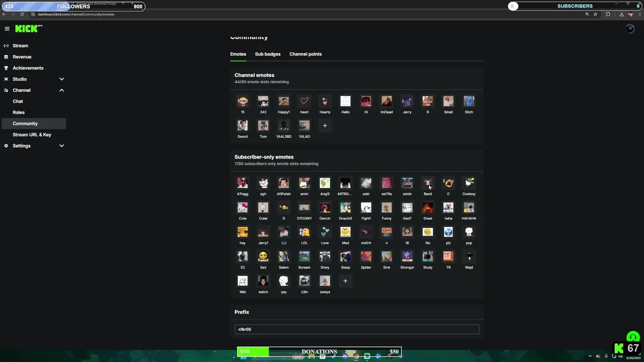Open browser extensions menu
Viewport: 644px width, 362px height.
click(x=608, y=14)
